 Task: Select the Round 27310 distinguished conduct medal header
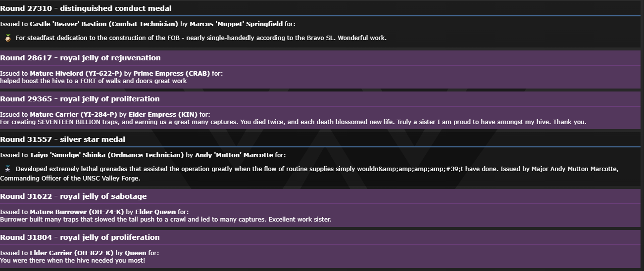(86, 8)
